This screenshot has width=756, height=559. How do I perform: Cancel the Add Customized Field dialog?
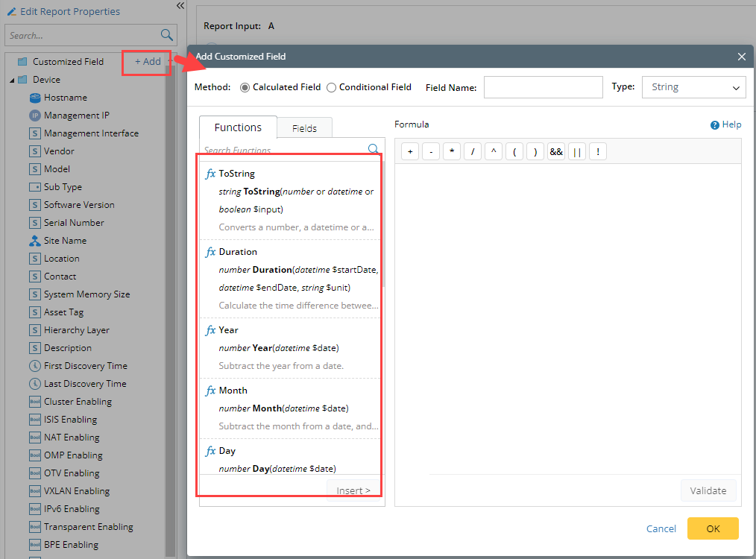[661, 528]
